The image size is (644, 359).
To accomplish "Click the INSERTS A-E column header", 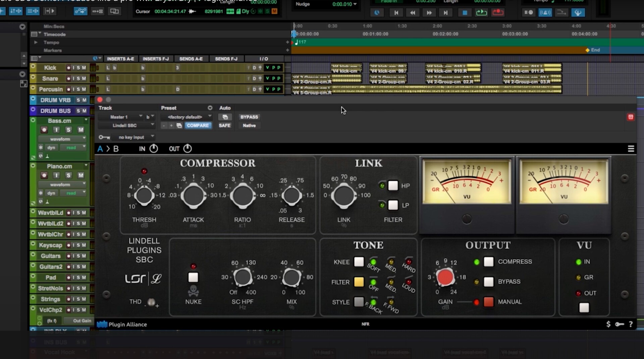I will tap(120, 59).
